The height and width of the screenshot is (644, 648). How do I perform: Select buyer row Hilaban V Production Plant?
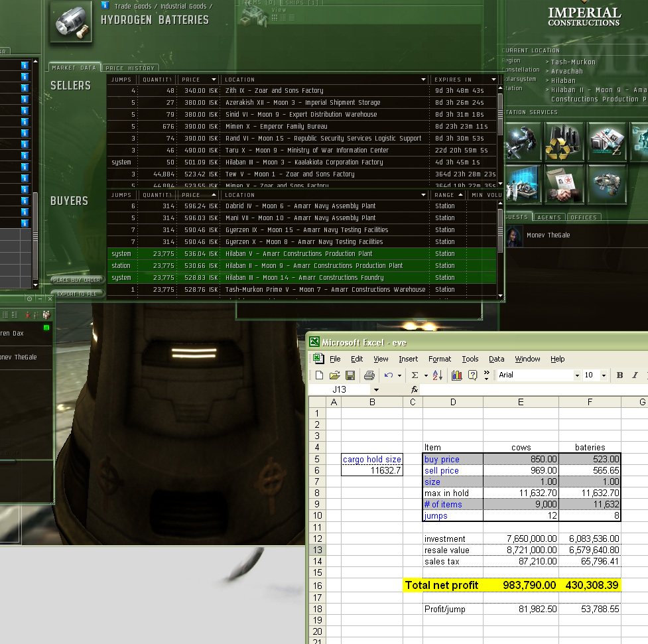tap(302, 254)
